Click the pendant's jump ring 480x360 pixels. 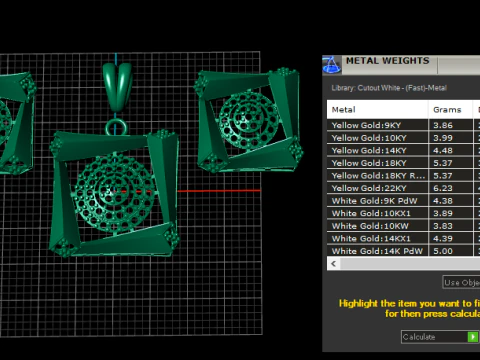pos(116,127)
